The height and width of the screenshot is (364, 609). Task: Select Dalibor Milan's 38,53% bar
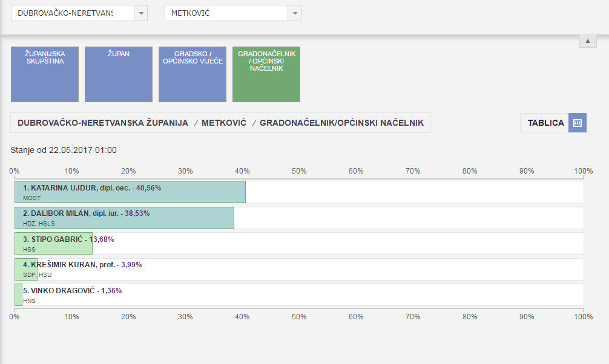(x=124, y=218)
